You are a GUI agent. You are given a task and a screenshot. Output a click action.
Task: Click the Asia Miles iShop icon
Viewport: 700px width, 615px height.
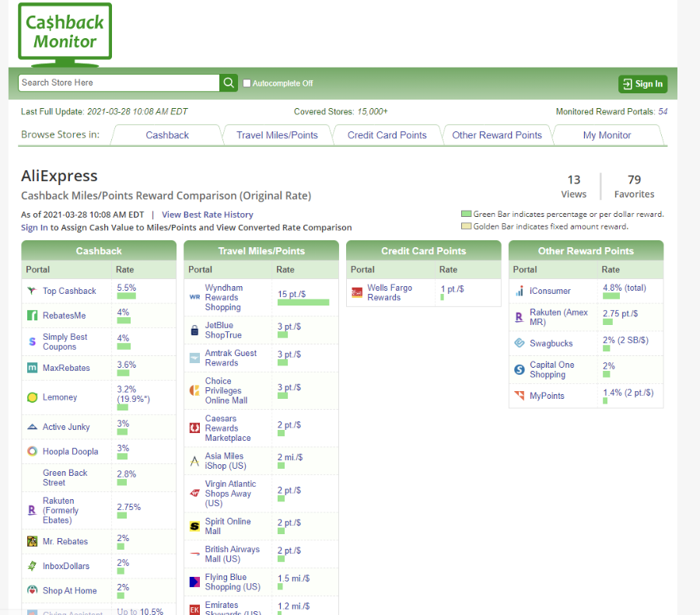coord(194,461)
